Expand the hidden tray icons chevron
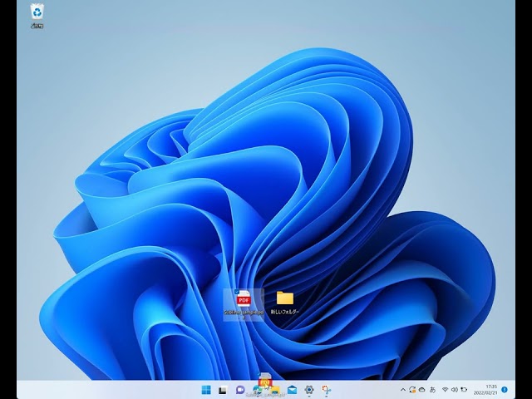This screenshot has width=532, height=399. pos(402,390)
